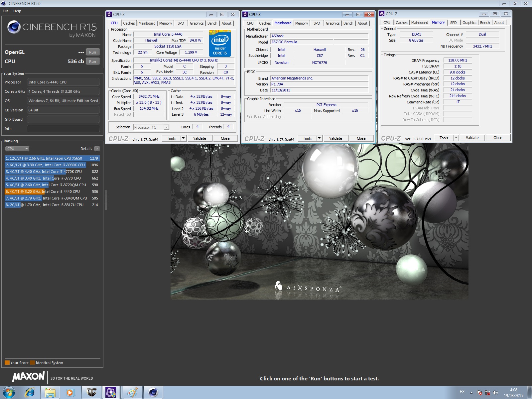Select Processor #1 selection dropdown
Screen dimensions: 532x399
[x=151, y=127]
